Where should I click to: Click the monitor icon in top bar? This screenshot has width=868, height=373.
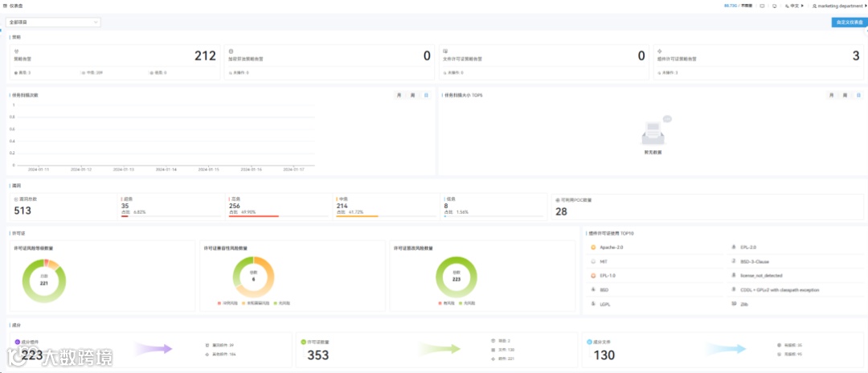click(774, 6)
